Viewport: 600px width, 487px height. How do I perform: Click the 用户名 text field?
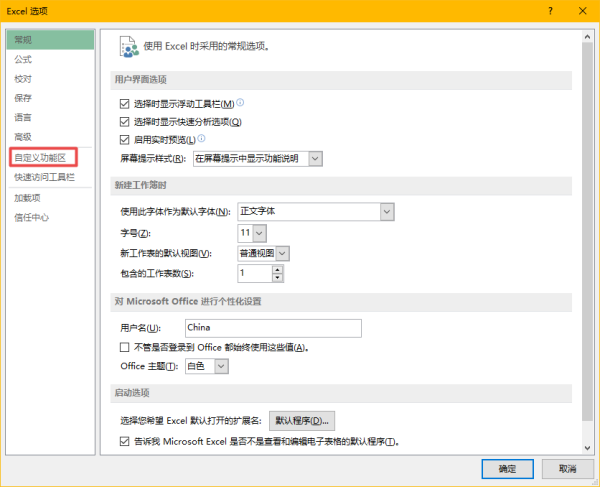tap(273, 328)
